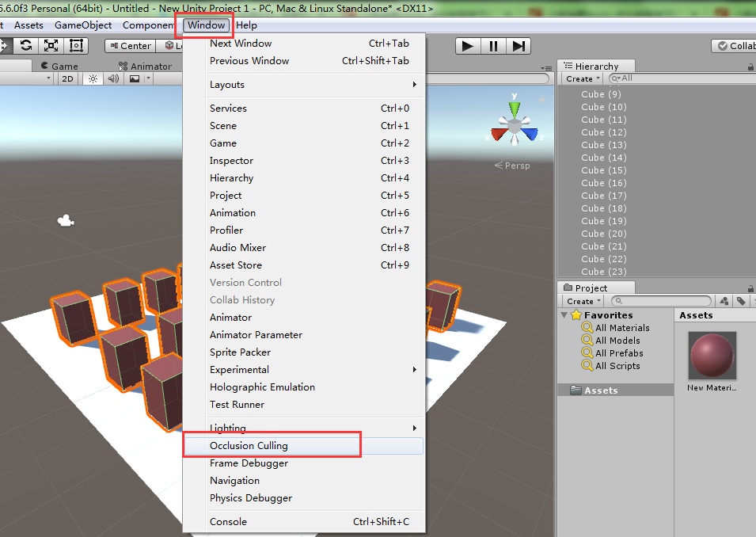Toggle scene effects image icon

click(x=135, y=78)
